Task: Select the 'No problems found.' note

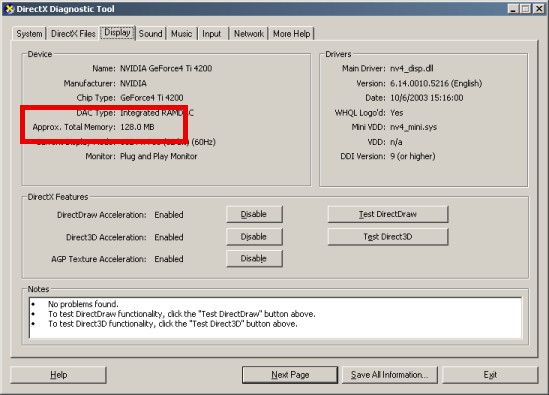Action: pos(83,304)
